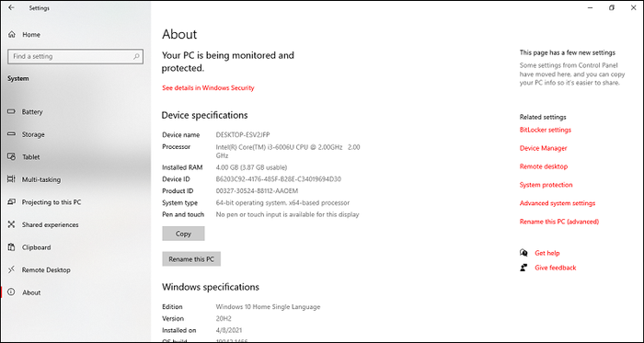
Task: Open BitLocker settings link
Action: pyautogui.click(x=545, y=130)
